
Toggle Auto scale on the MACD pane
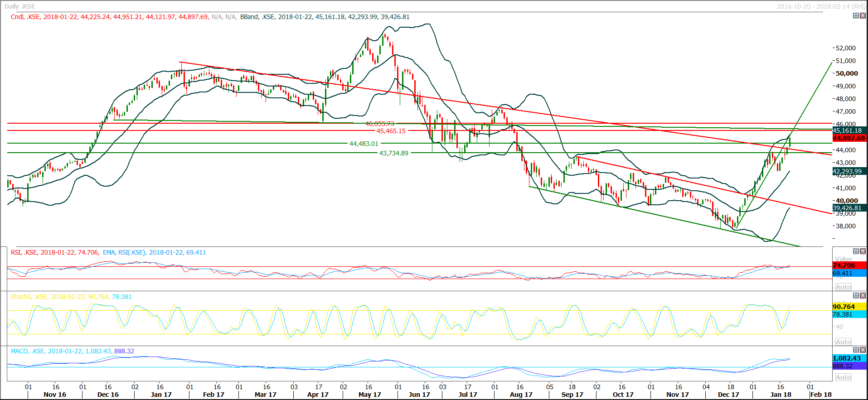point(843,377)
